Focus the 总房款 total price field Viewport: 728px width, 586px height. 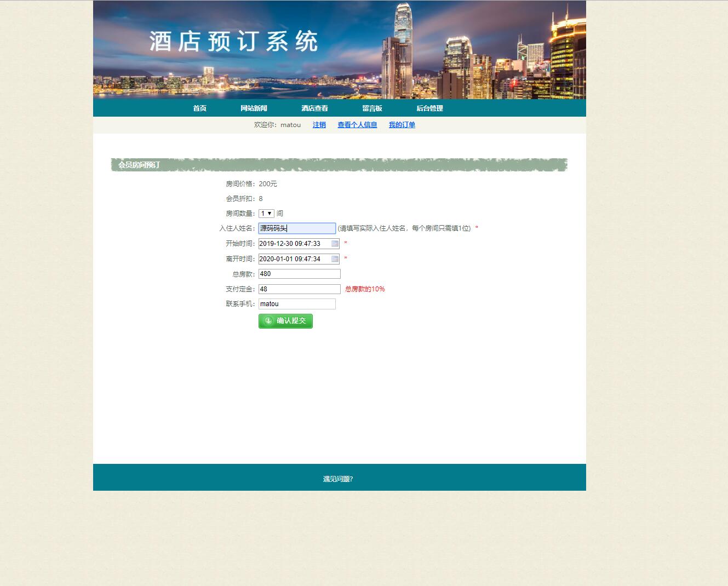[299, 273]
